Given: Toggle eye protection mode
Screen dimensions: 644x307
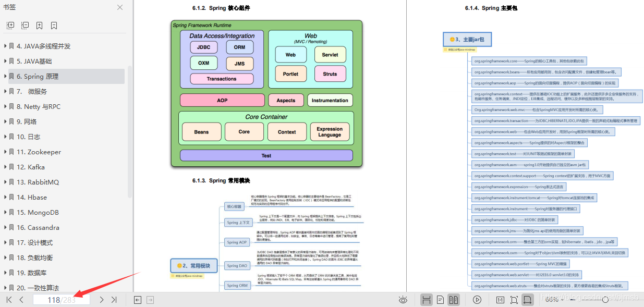Looking at the screenshot, I should pos(403,300).
